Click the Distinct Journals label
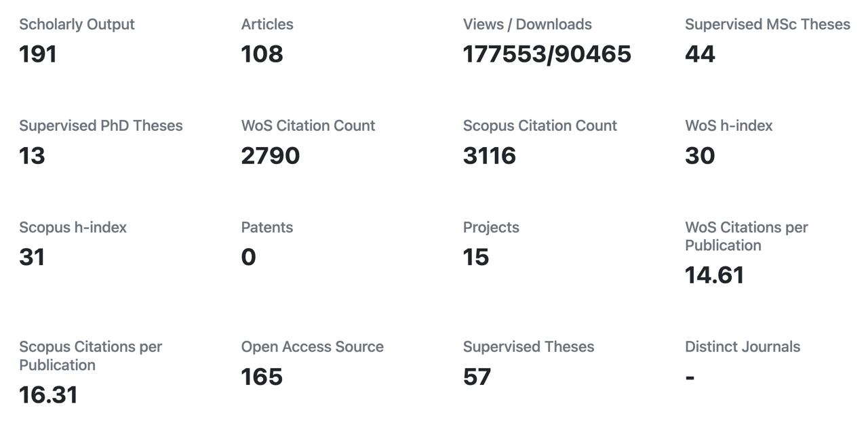This screenshot has height=429, width=868. click(742, 347)
